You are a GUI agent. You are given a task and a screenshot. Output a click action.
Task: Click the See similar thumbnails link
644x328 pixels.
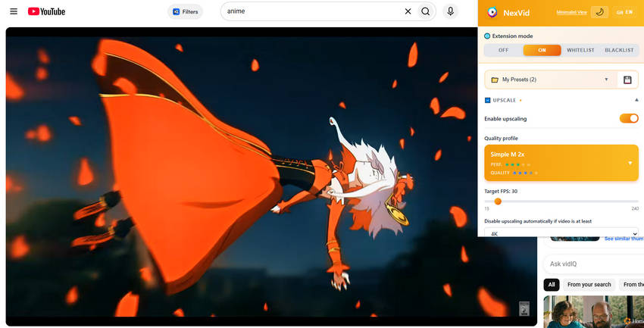(624, 239)
